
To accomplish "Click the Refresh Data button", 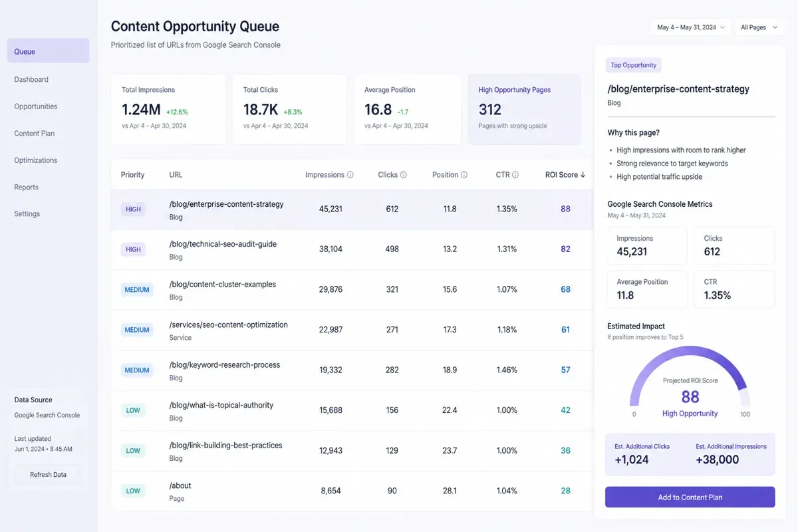I will click(49, 475).
